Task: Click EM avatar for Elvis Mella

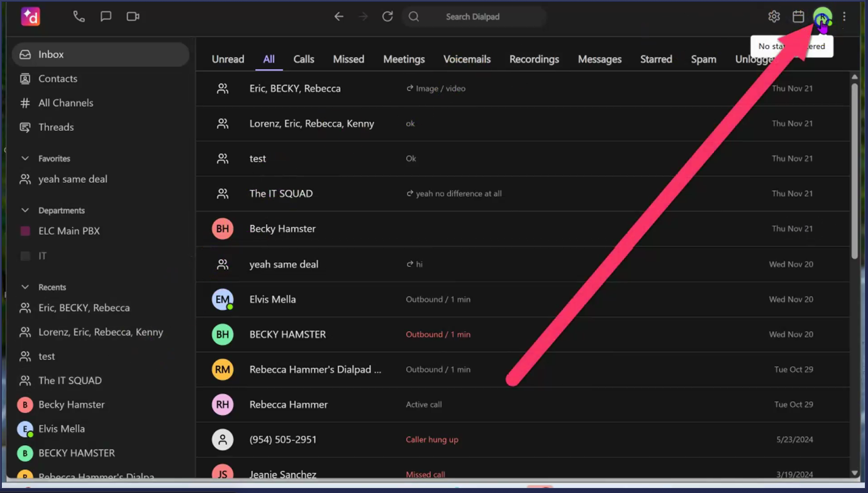Action: tap(223, 299)
